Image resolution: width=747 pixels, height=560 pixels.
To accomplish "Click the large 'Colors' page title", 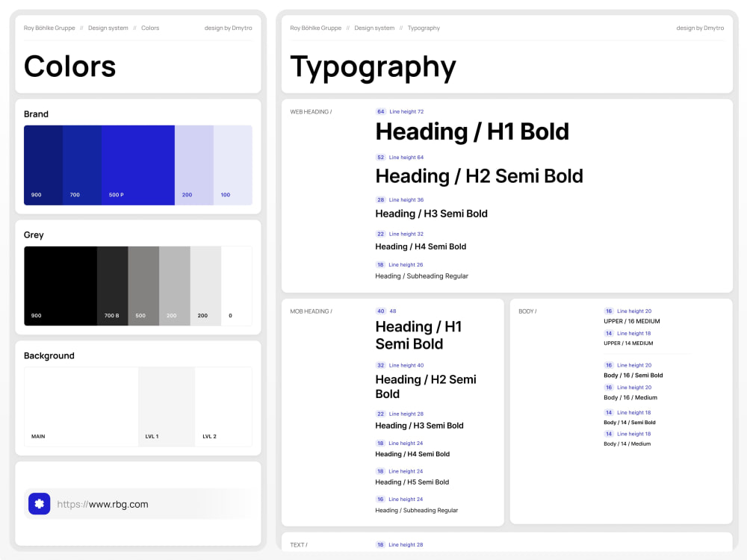I will pyautogui.click(x=70, y=66).
